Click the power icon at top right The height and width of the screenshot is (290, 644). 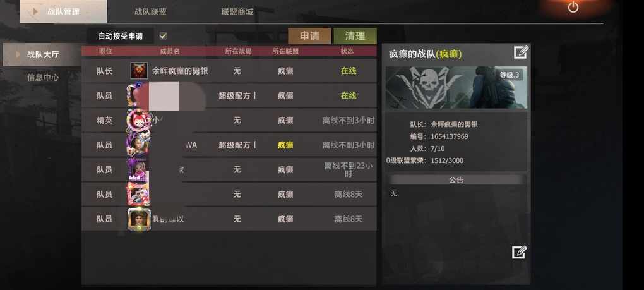[x=573, y=7]
